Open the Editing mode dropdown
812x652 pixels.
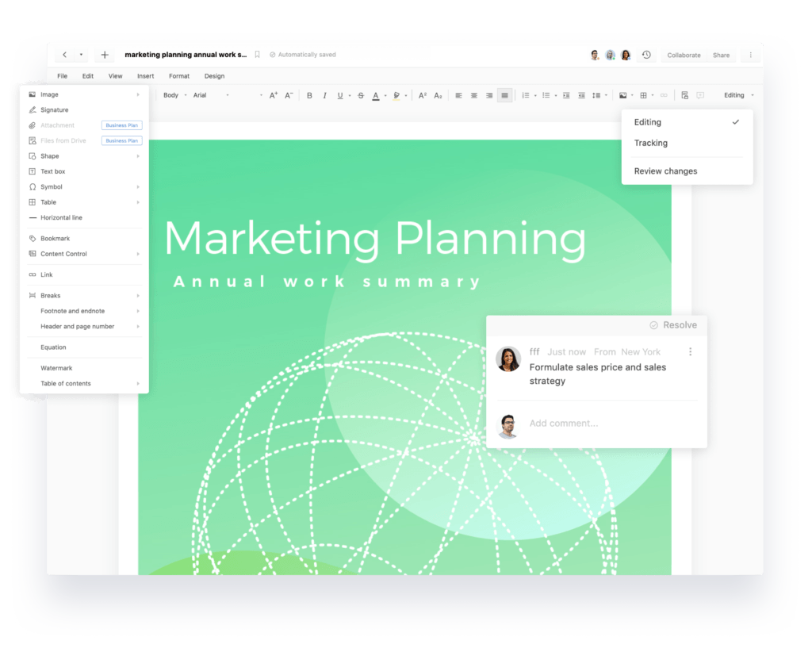(738, 95)
